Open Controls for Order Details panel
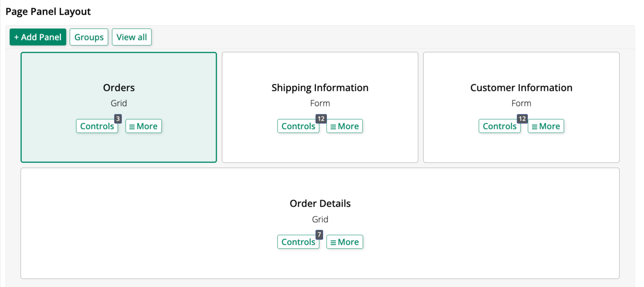The width and height of the screenshot is (644, 287). pyautogui.click(x=298, y=242)
